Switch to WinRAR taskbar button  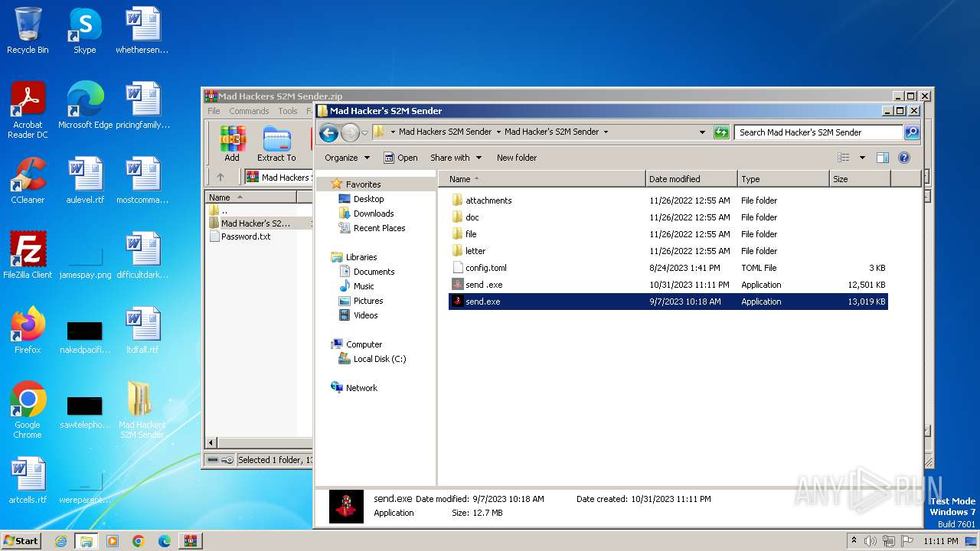[x=191, y=541]
